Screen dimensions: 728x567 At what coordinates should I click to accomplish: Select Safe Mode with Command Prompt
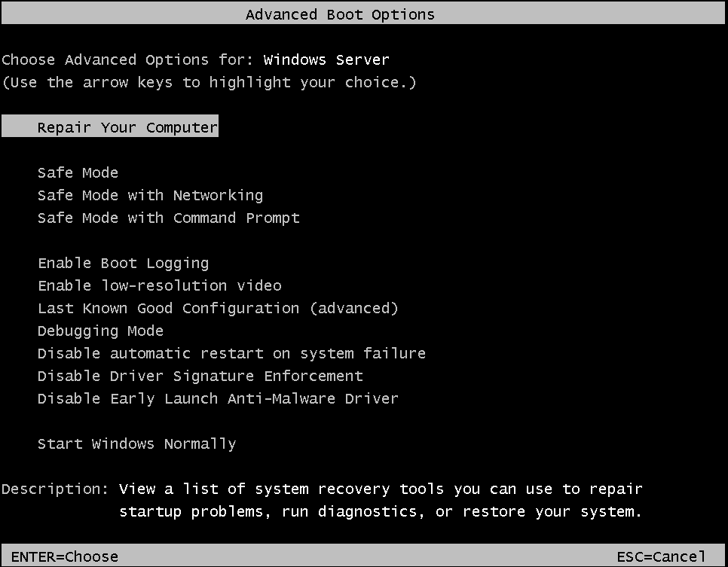pyautogui.click(x=168, y=218)
